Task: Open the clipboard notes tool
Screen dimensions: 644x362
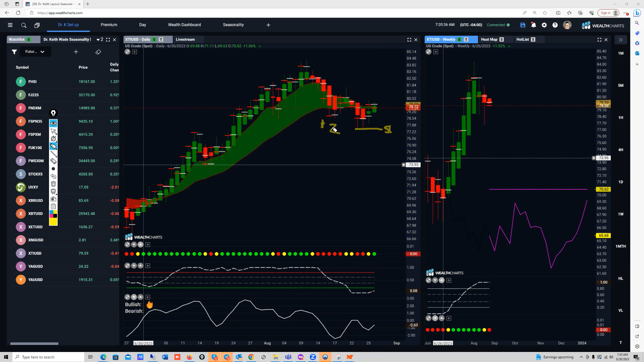Action: point(53,206)
